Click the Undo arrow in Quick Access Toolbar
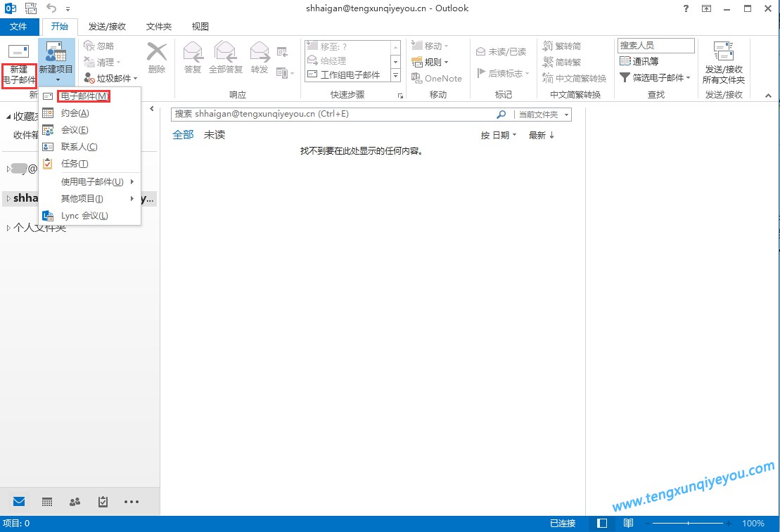This screenshot has width=780, height=532. click(x=51, y=8)
